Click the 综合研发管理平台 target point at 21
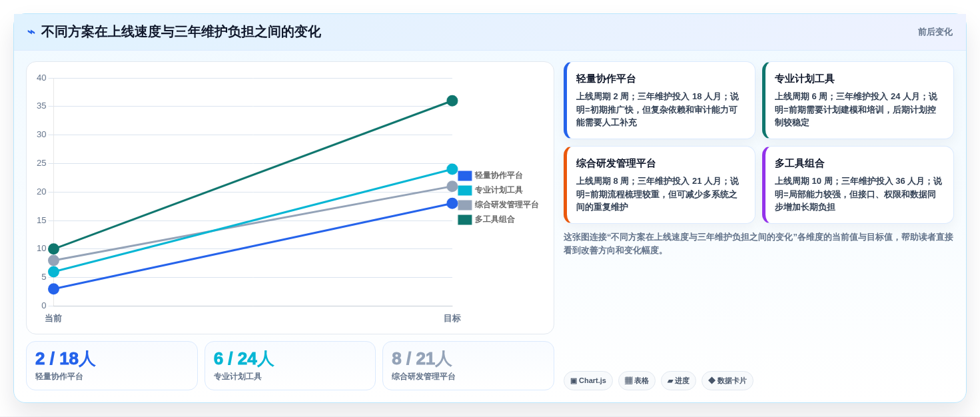980x417 pixels. tap(452, 187)
